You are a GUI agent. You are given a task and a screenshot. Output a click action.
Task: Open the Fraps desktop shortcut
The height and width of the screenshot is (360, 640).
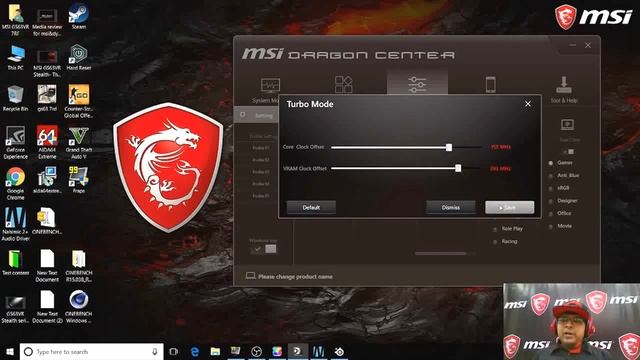[x=78, y=180]
